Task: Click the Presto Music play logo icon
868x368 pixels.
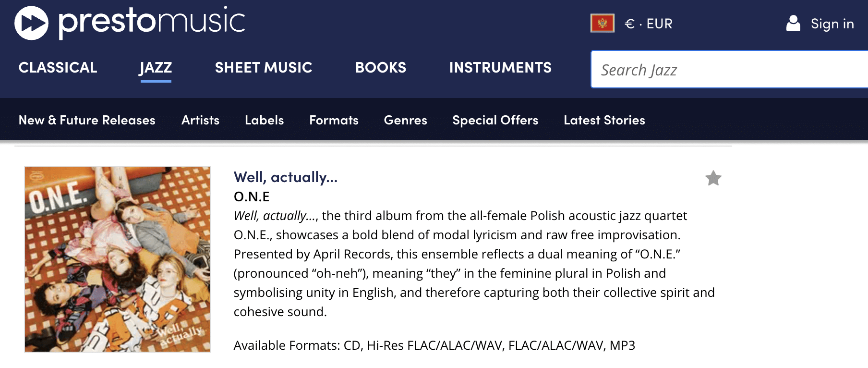Action: point(32,23)
